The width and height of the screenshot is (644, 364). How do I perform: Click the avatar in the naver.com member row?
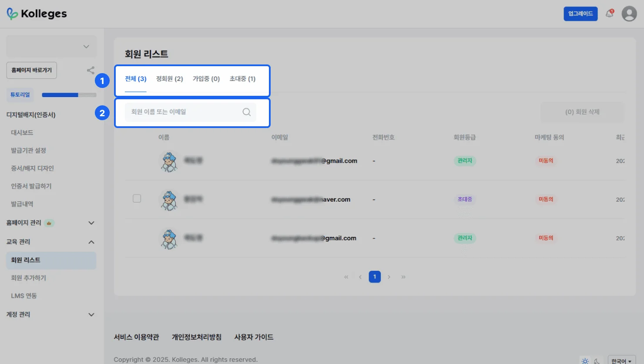169,200
